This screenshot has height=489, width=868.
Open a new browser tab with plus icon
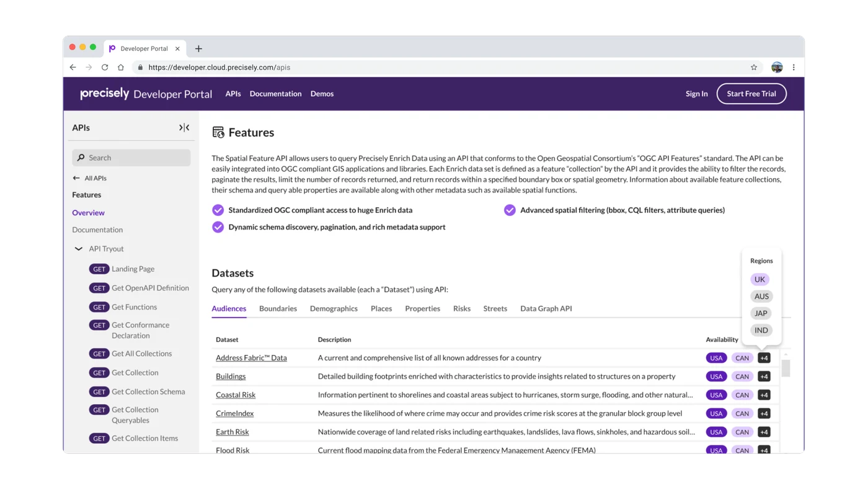198,48
